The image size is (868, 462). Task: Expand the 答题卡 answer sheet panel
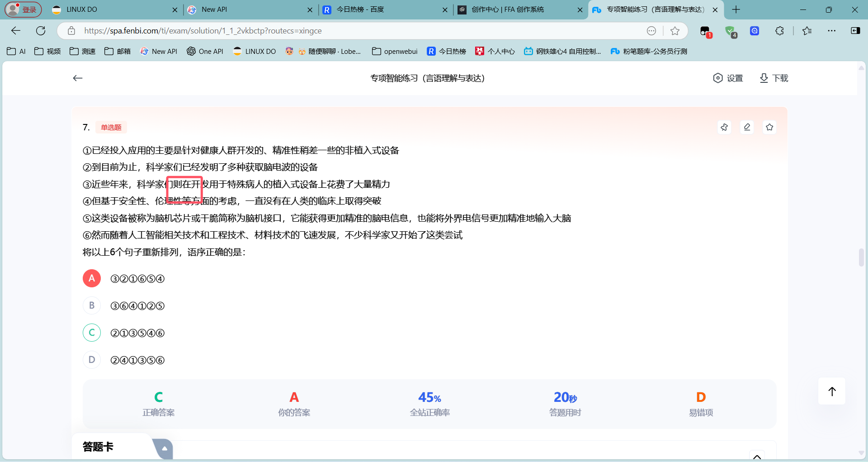pos(165,448)
